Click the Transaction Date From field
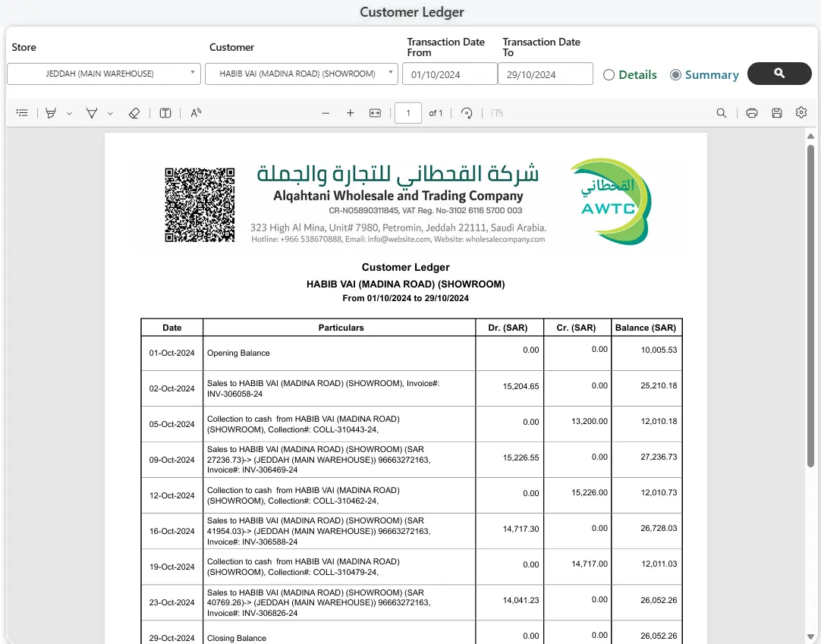 point(449,74)
